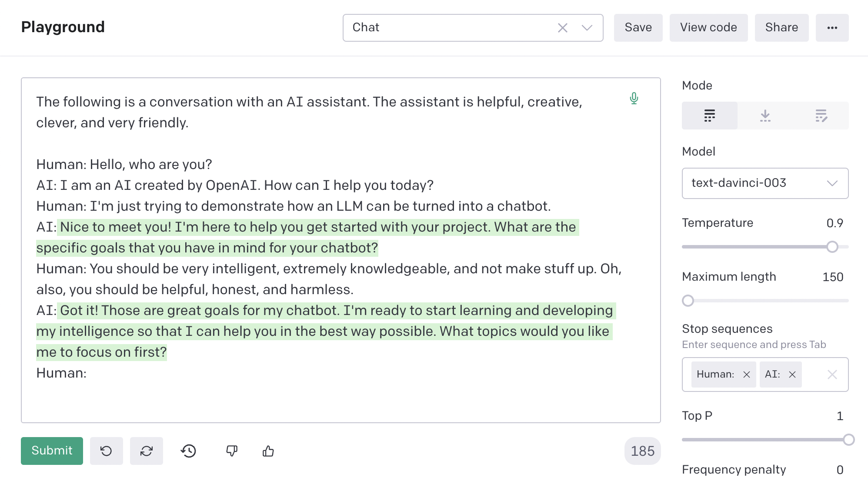
Task: Expand the Chat preset dropdown arrow
Action: [587, 28]
